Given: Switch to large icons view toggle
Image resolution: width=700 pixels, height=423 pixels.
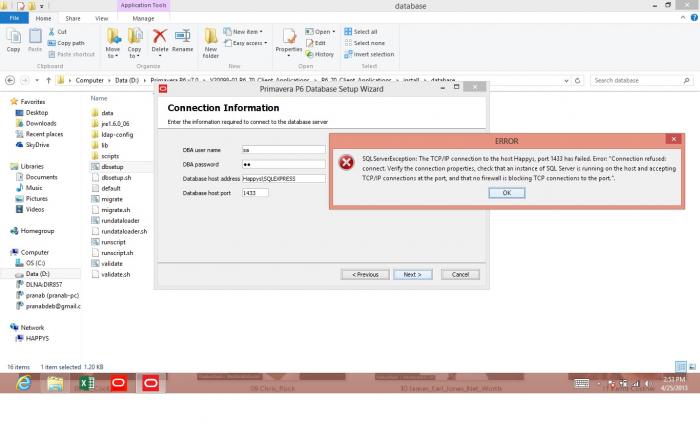Looking at the screenshot, I should point(692,367).
